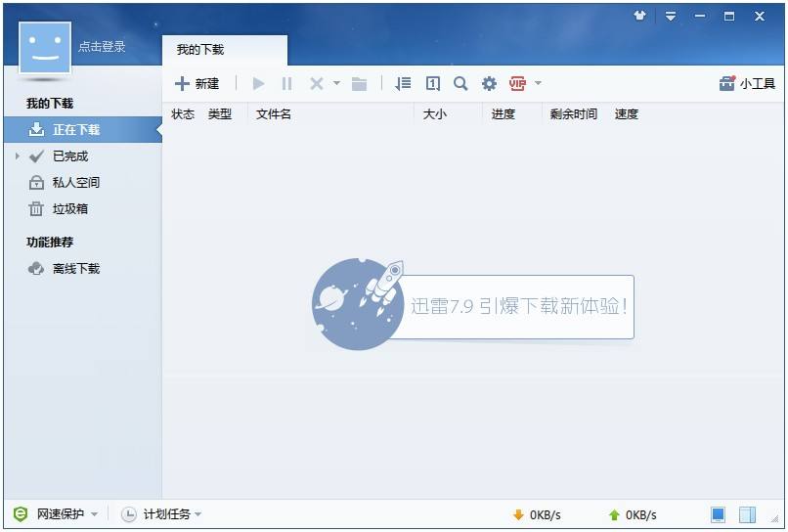Open download folder icon in toolbar
Viewport: 788px width, 532px height.
pyautogui.click(x=359, y=83)
